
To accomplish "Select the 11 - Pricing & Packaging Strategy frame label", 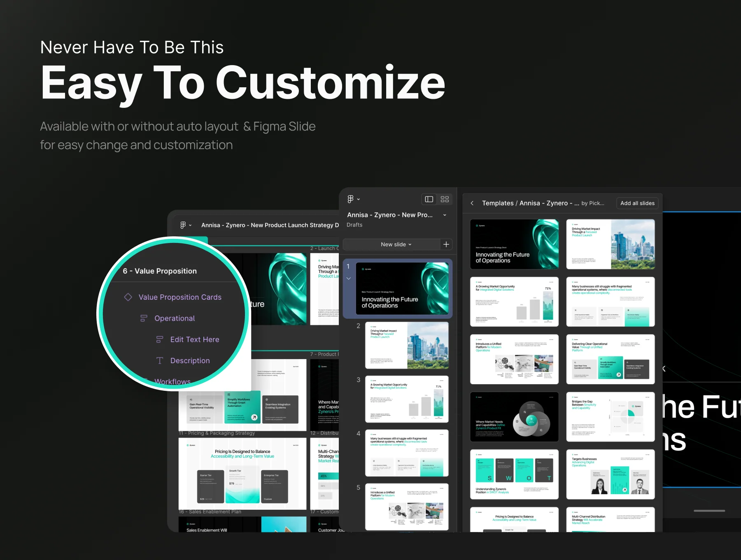I will point(217,433).
